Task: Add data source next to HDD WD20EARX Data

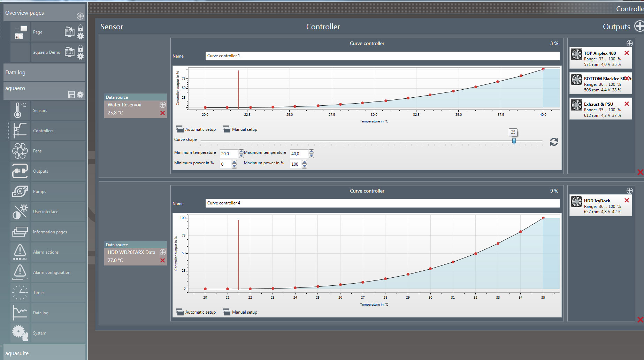Action: coord(163,252)
